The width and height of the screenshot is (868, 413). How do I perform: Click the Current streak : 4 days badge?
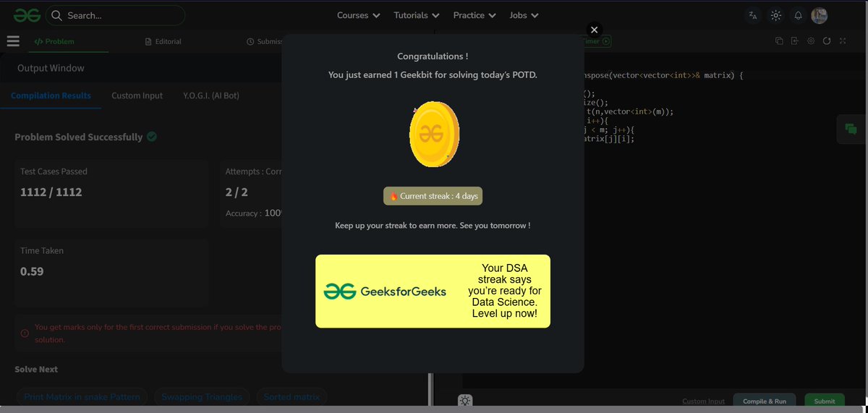433,196
